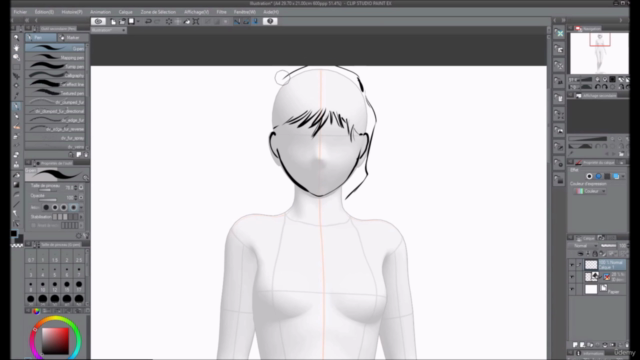Toggle visibility of the 3D layer
640x360 pixels.
[572, 277]
